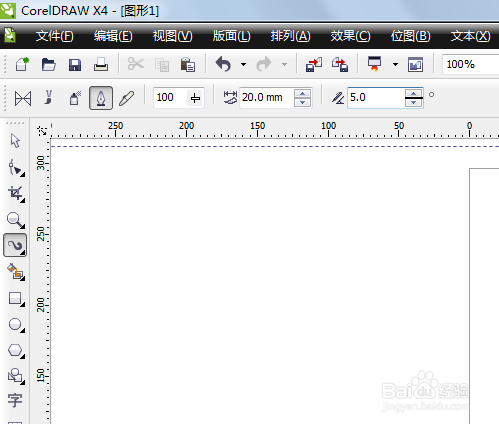The width and height of the screenshot is (499, 424).
Task: Click the CorelDRAW title bar application icon
Action: click(x=7, y=10)
